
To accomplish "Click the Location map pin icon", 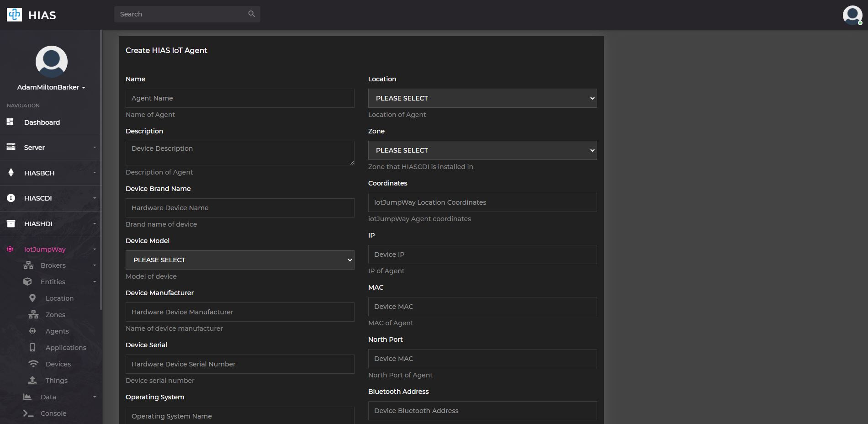I will pos(32,298).
